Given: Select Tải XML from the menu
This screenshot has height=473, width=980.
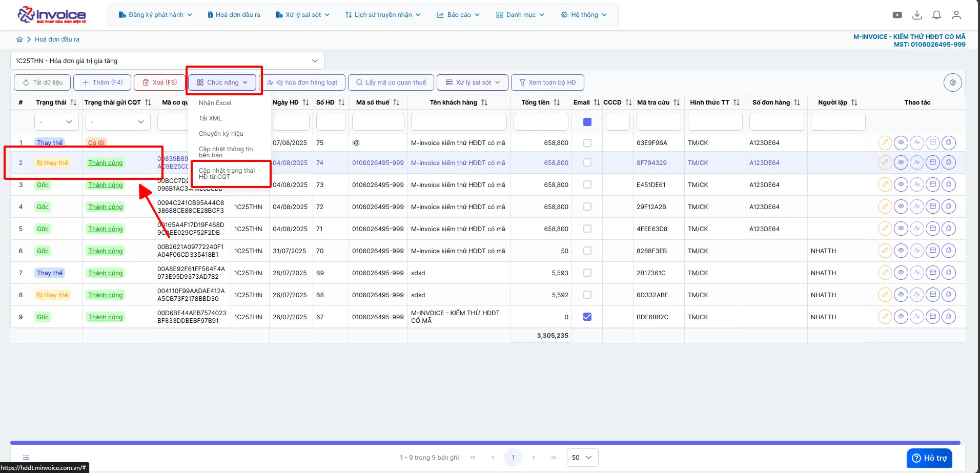Looking at the screenshot, I should click(x=210, y=118).
